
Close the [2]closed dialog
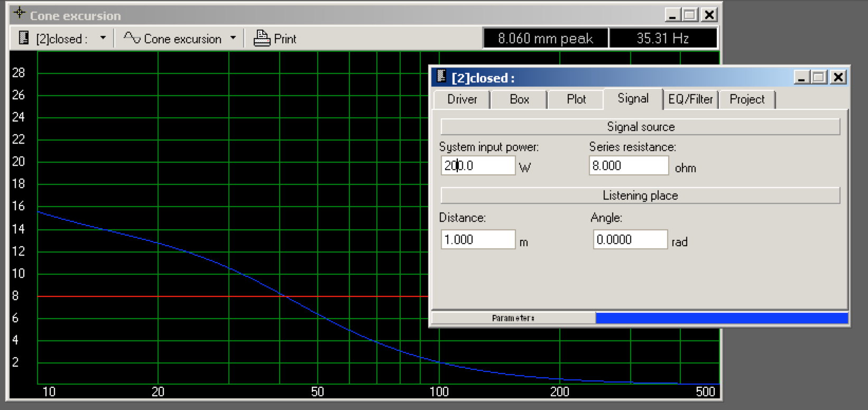[x=838, y=78]
